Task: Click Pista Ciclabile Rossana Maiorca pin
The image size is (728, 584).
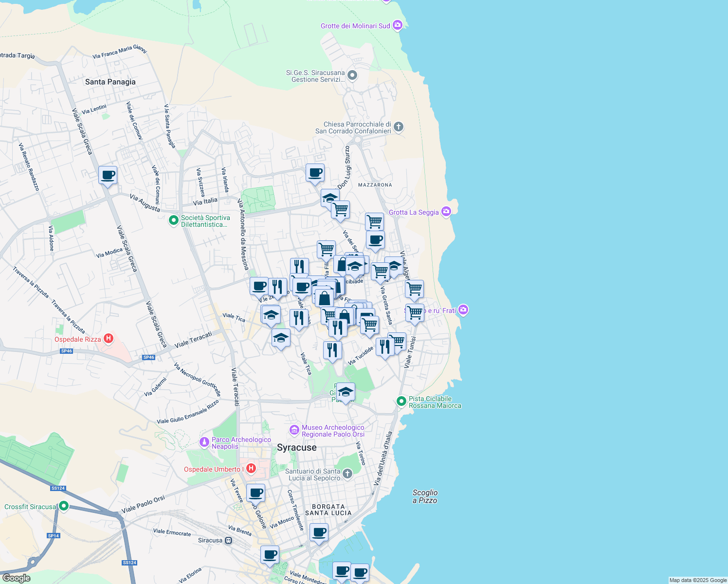Action: (401, 401)
